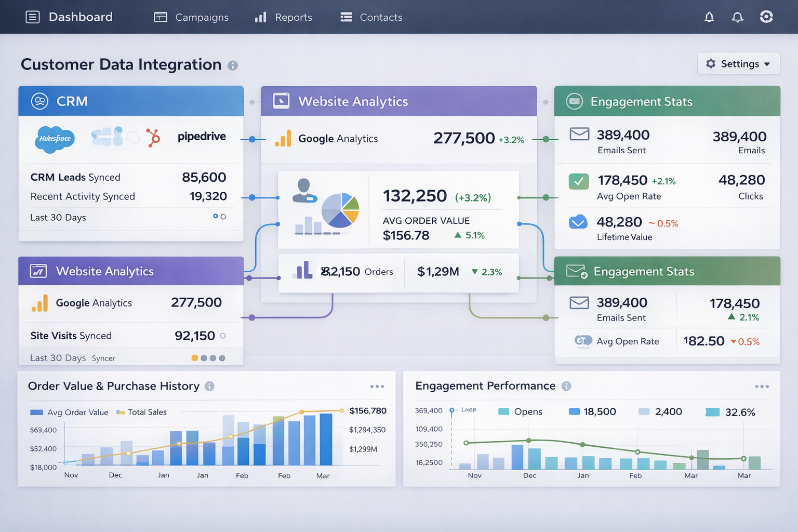
Task: Click the info icon beside Customer Data Integration
Action: point(233,65)
